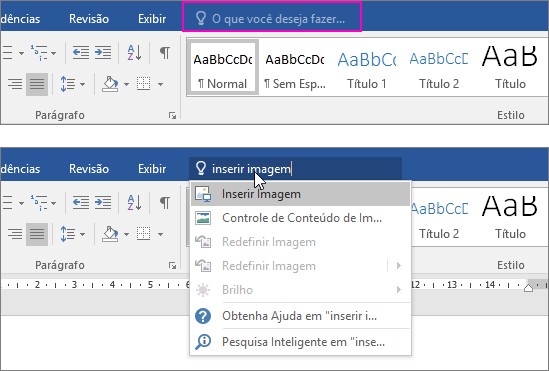The image size is (549, 371).
Task: Choose Controle de Conteúdo de Imagem result
Action: (300, 218)
